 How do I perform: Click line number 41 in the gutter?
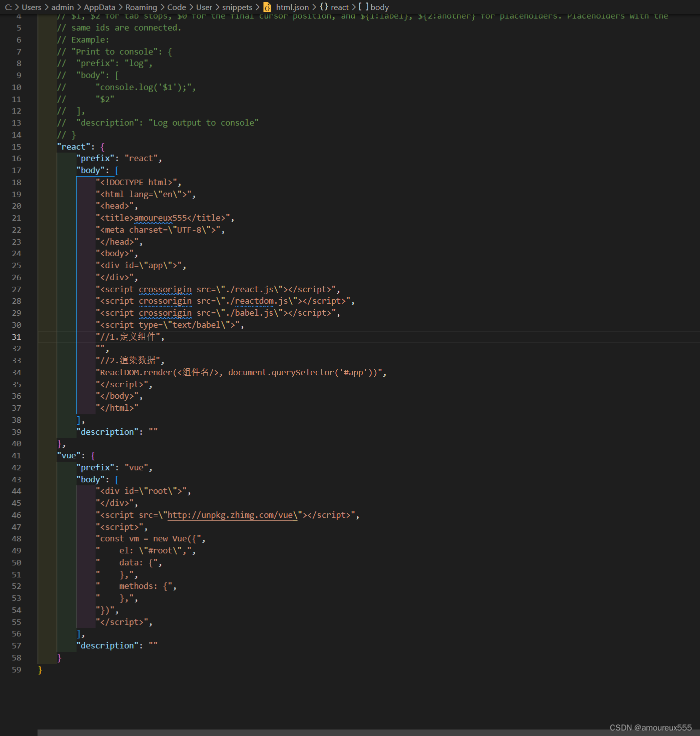[x=17, y=455]
